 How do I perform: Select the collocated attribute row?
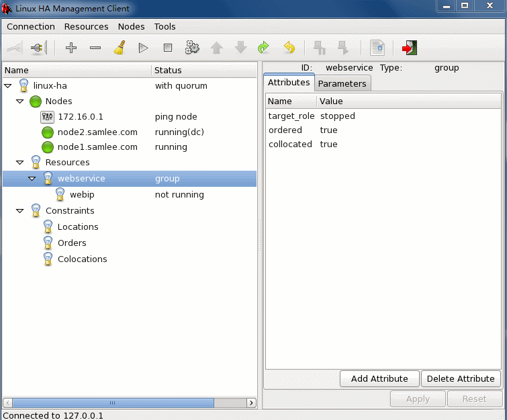pos(383,144)
